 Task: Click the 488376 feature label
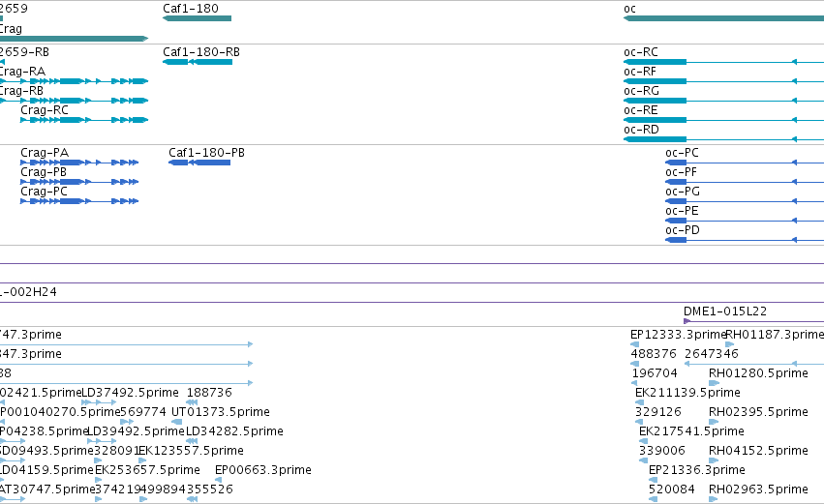(x=654, y=354)
